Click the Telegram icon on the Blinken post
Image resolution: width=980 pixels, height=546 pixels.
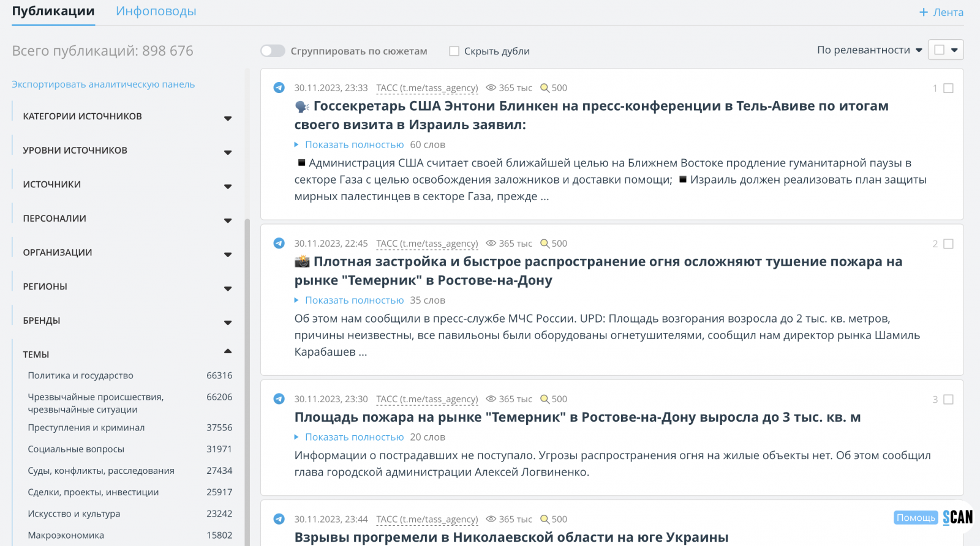tap(279, 88)
